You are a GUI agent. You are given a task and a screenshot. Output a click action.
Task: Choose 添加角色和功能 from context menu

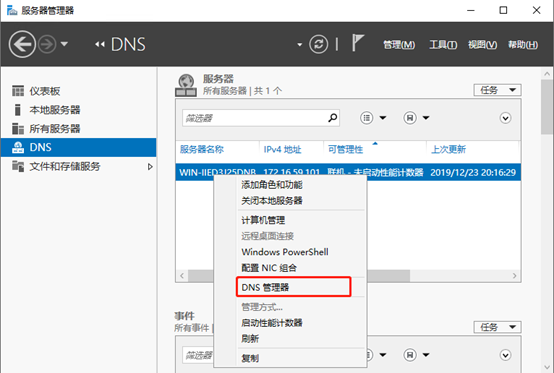point(272,184)
